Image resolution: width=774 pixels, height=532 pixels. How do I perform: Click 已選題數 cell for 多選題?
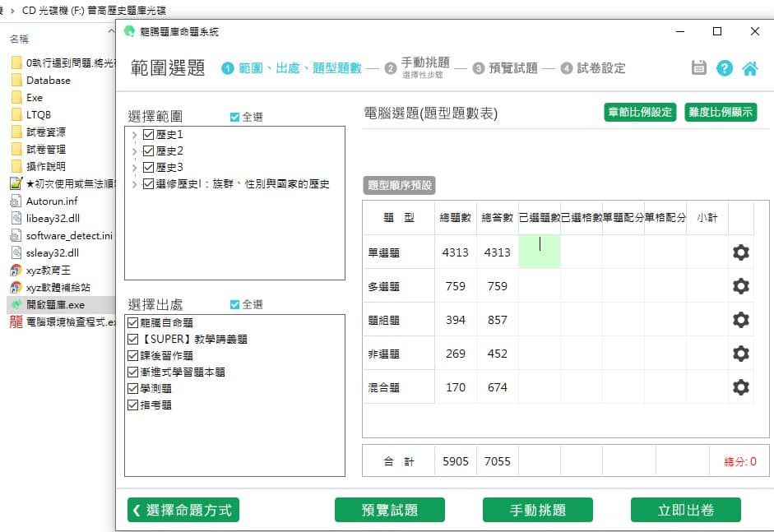[539, 286]
